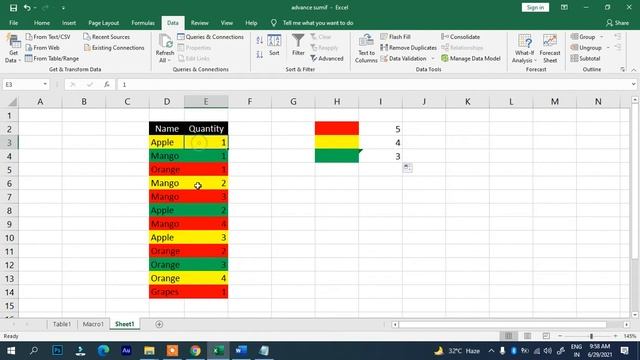
Task: Switch to the Insert tab
Action: coord(69,23)
